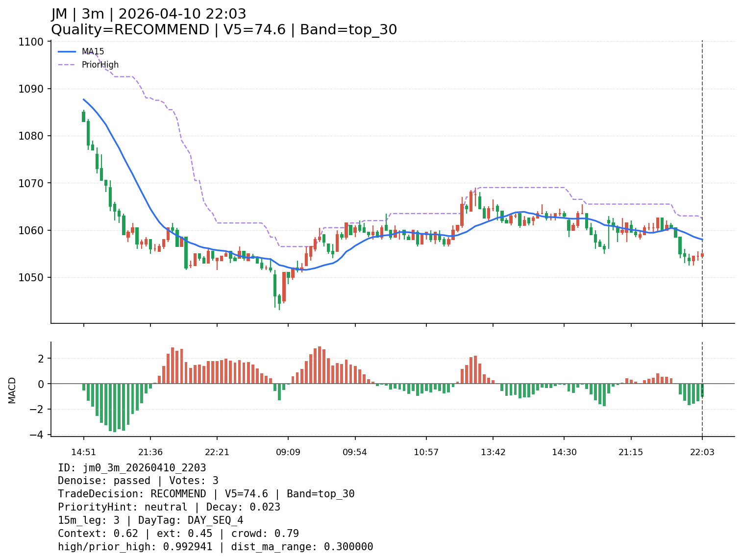Click the Denoise: passed text line

click(x=138, y=481)
